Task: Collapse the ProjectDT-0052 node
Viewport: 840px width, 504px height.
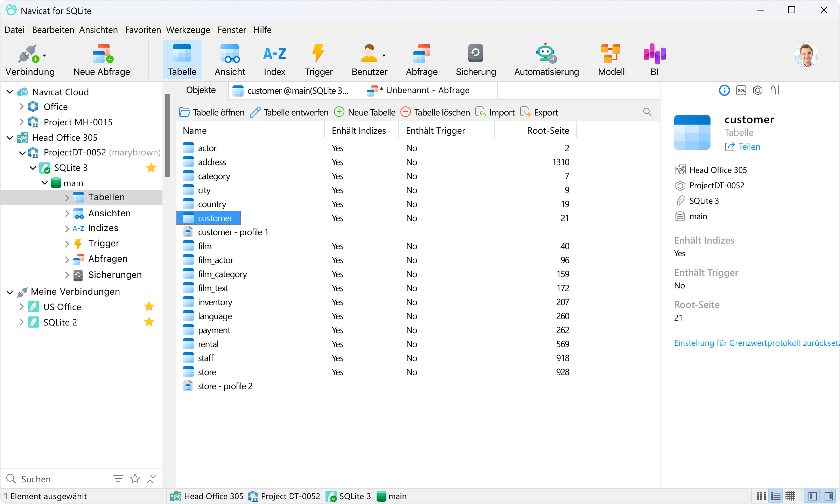Action: pos(22,153)
